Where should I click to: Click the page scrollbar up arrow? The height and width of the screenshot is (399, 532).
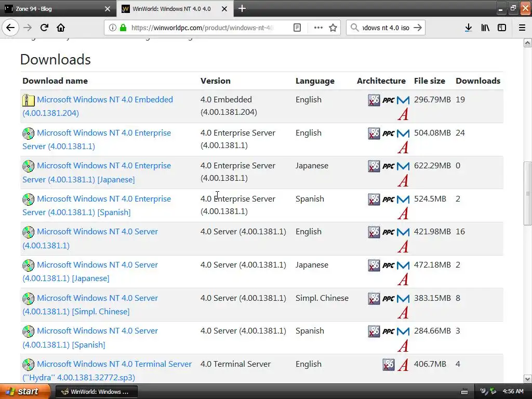(527, 43)
